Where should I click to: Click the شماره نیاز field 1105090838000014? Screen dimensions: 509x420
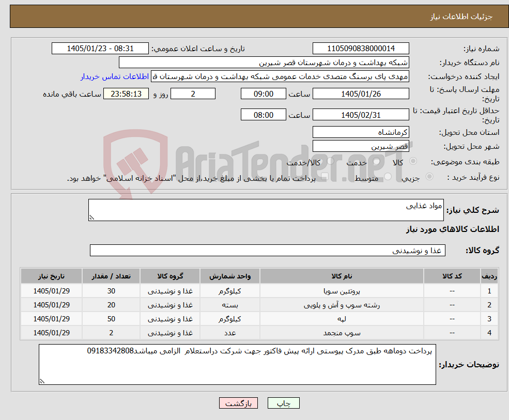(361, 49)
